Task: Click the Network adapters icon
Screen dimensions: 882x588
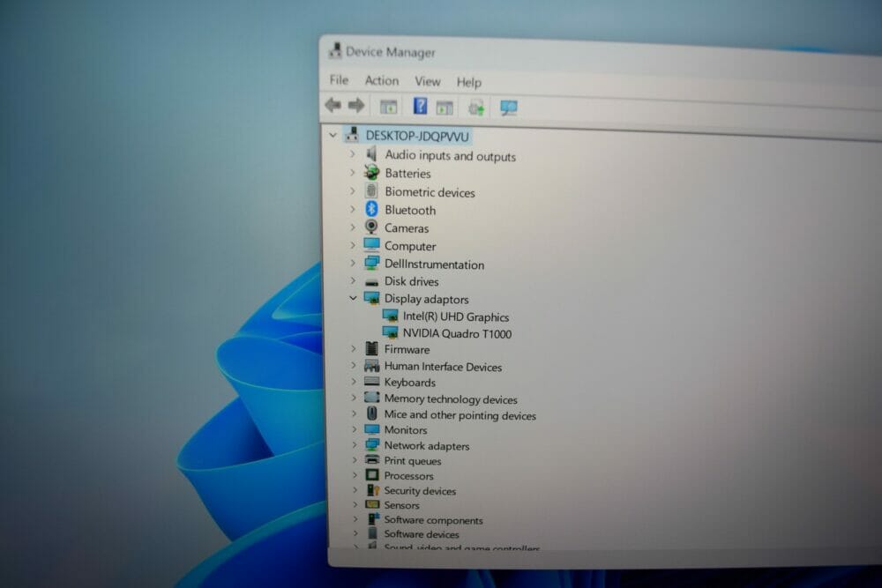Action: (372, 444)
